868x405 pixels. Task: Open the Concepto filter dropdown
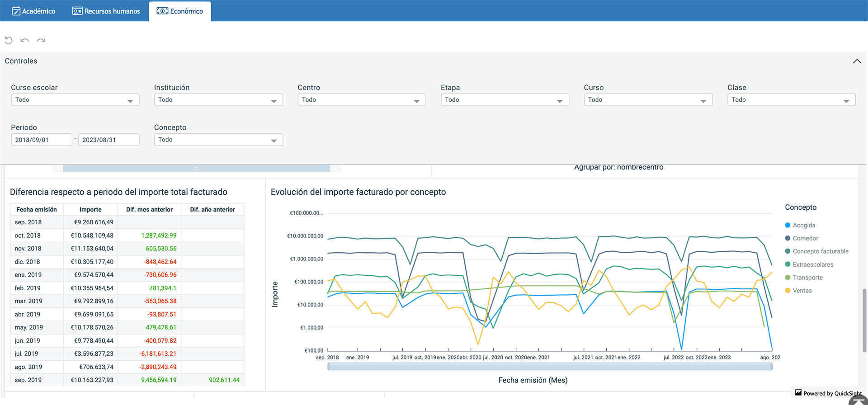point(218,140)
